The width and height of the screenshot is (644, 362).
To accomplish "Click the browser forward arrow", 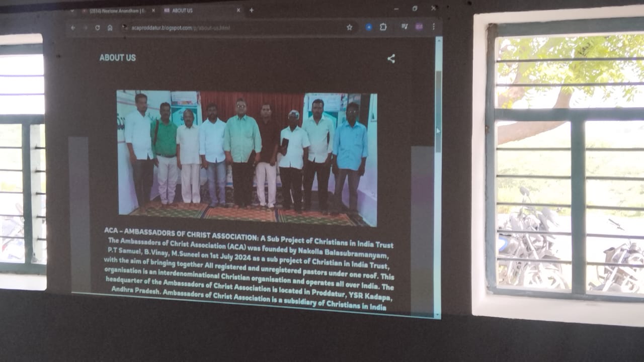I will pyautogui.click(x=85, y=28).
